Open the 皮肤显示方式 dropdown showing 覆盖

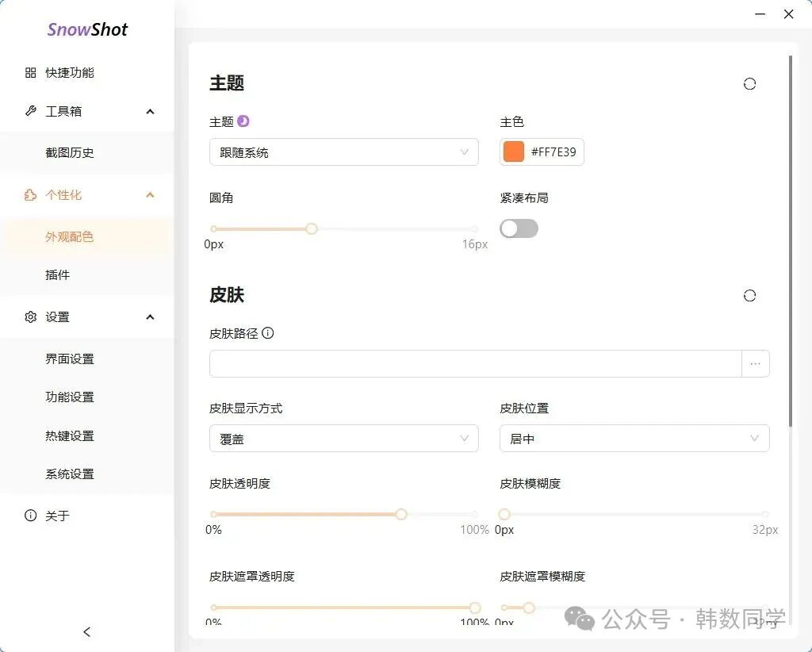pos(343,439)
